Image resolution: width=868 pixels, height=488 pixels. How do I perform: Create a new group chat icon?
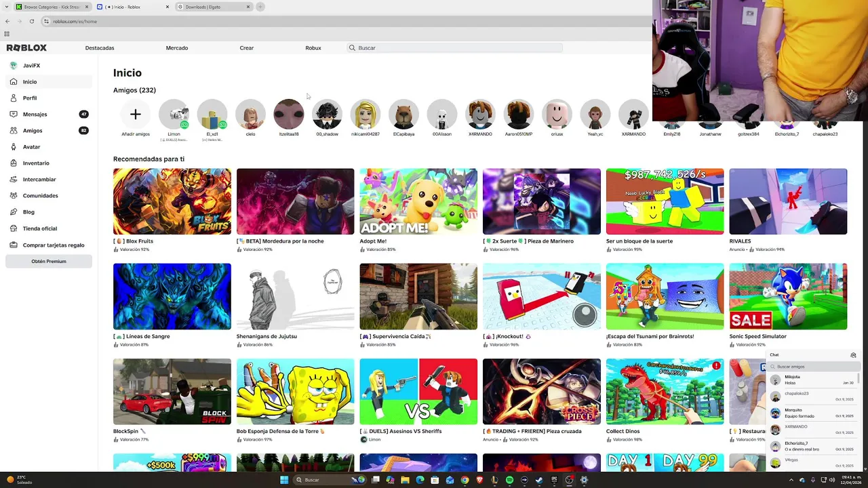[853, 355]
